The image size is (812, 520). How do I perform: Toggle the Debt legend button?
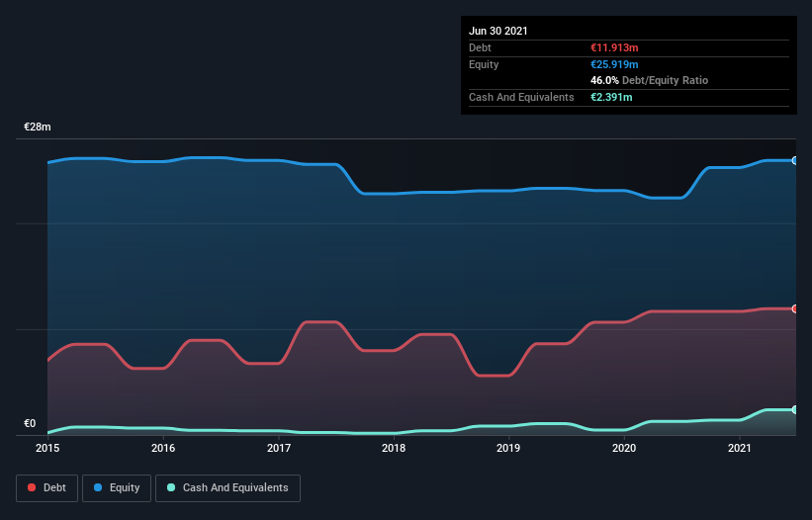46,488
